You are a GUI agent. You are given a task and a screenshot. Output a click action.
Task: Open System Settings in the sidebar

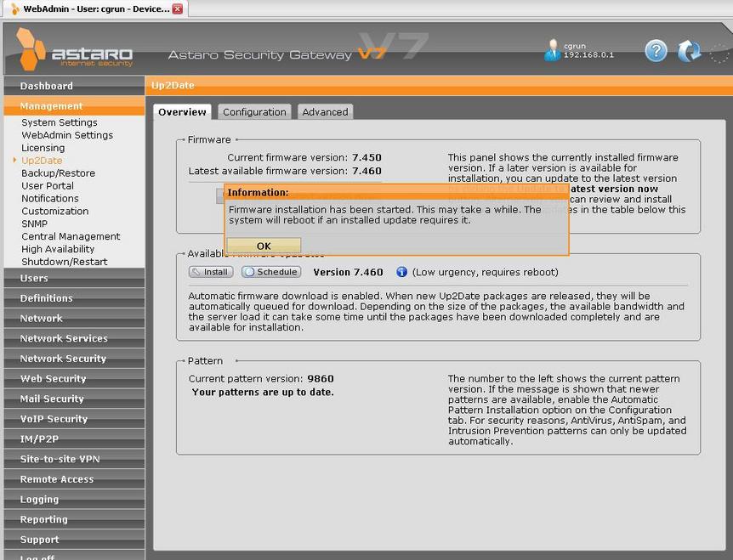[60, 122]
